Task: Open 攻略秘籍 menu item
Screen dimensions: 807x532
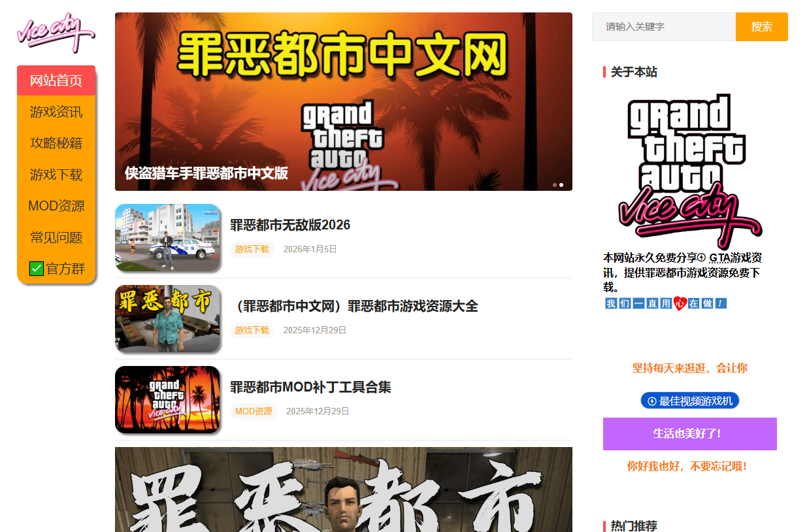Action: 56,143
